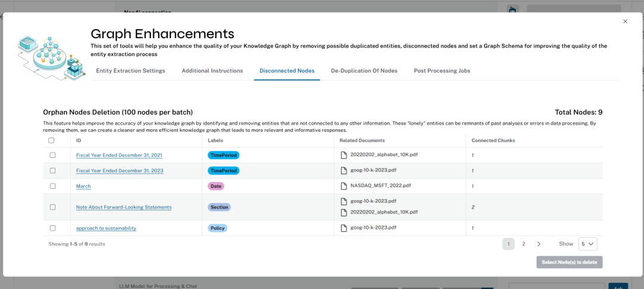Image resolution: width=644 pixels, height=289 pixels.
Task: Click file icon beside 20220202_alphabet_10K.pdf in first row
Action: pos(343,155)
